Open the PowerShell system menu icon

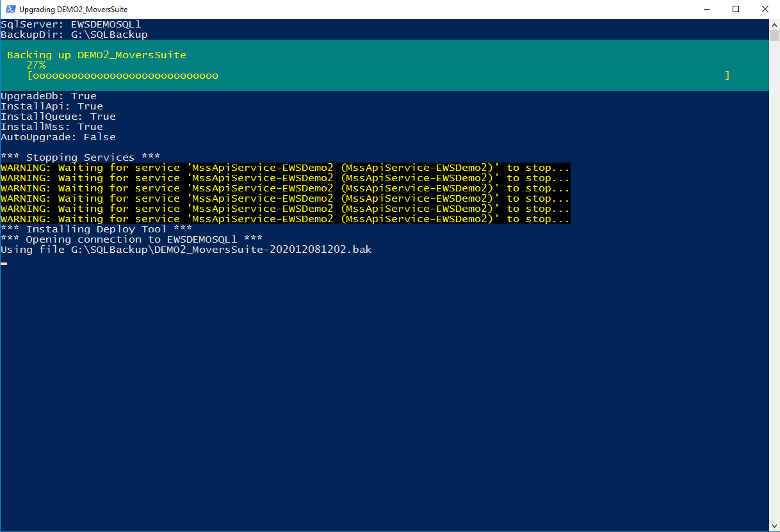pos(10,10)
